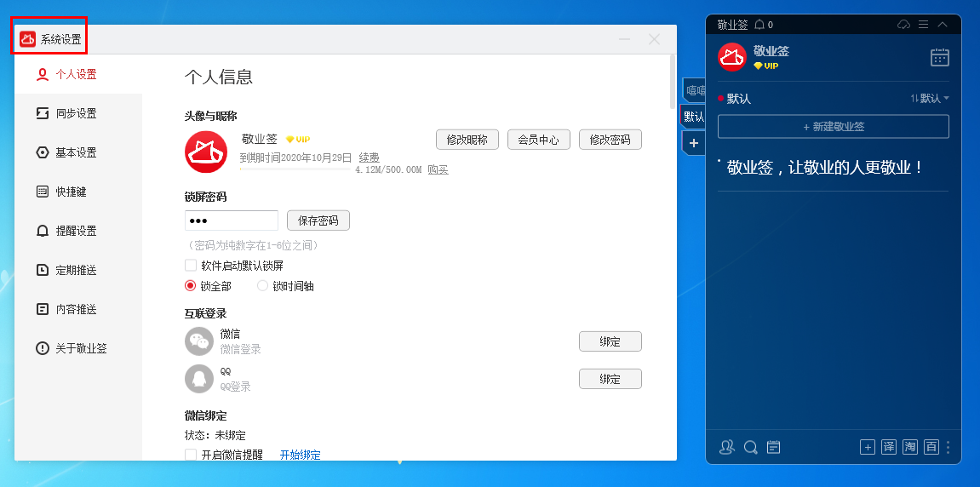
Task: Select the 锁时间轴 radio option
Action: point(262,286)
